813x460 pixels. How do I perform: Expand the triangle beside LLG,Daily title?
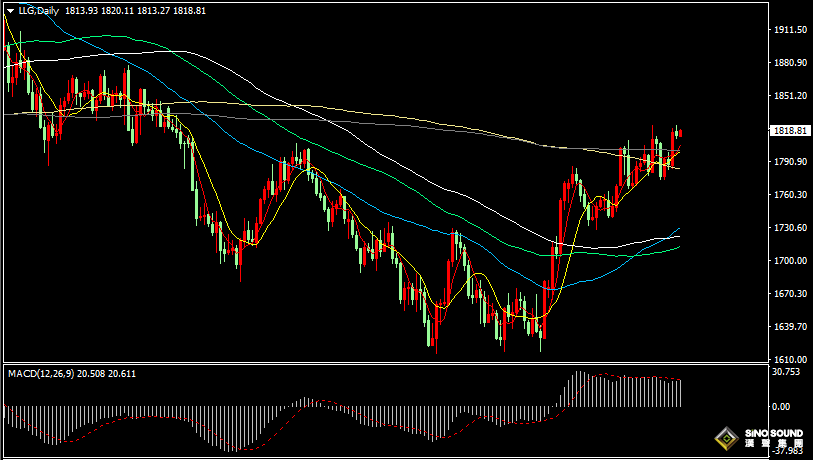(x=10, y=11)
